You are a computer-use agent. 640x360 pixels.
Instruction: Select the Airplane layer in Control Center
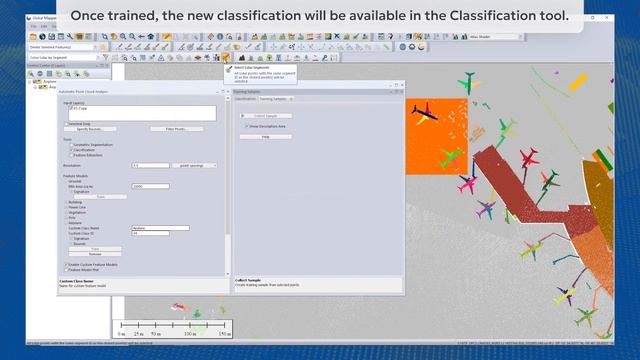pyautogui.click(x=50, y=82)
